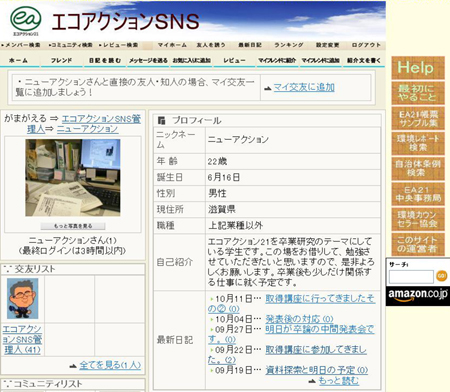The height and width of the screenshot is (392, 450).
Task: Click the エコアクションSNS管理人 cartoon avatar
Action: pos(23,299)
